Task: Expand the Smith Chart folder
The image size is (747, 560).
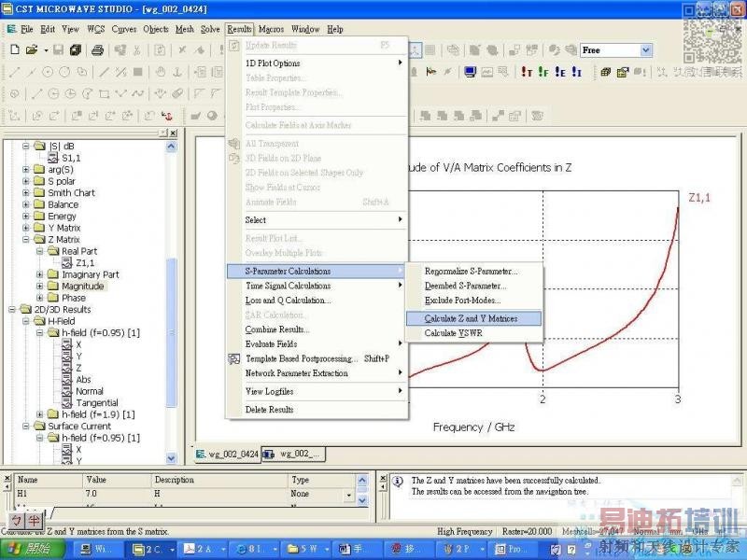Action: tap(26, 193)
